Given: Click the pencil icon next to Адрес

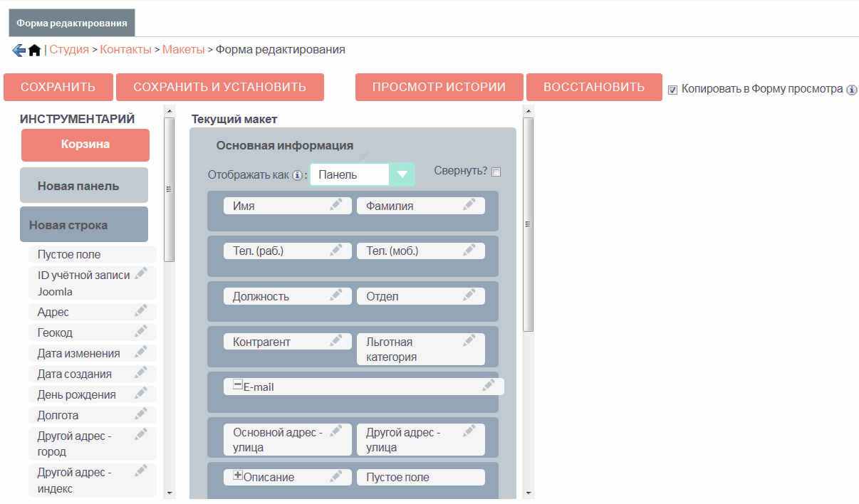Looking at the screenshot, I should [x=140, y=311].
